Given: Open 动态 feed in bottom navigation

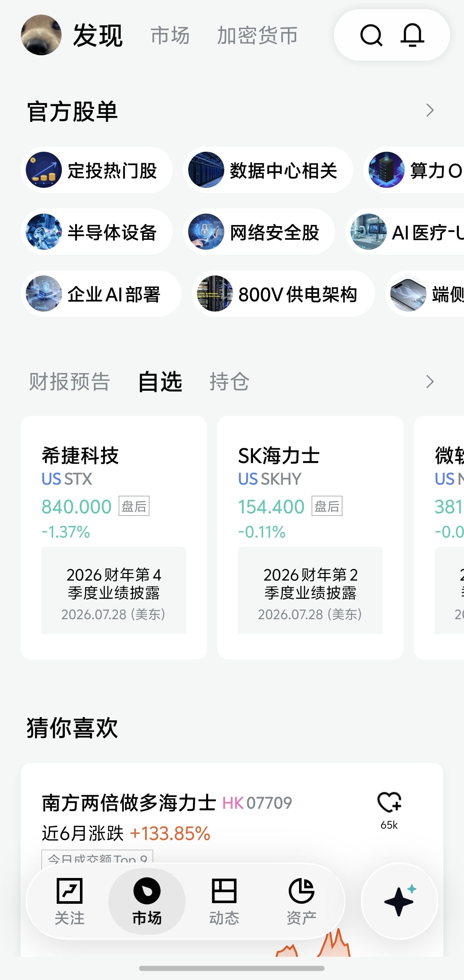Looking at the screenshot, I should (x=224, y=901).
